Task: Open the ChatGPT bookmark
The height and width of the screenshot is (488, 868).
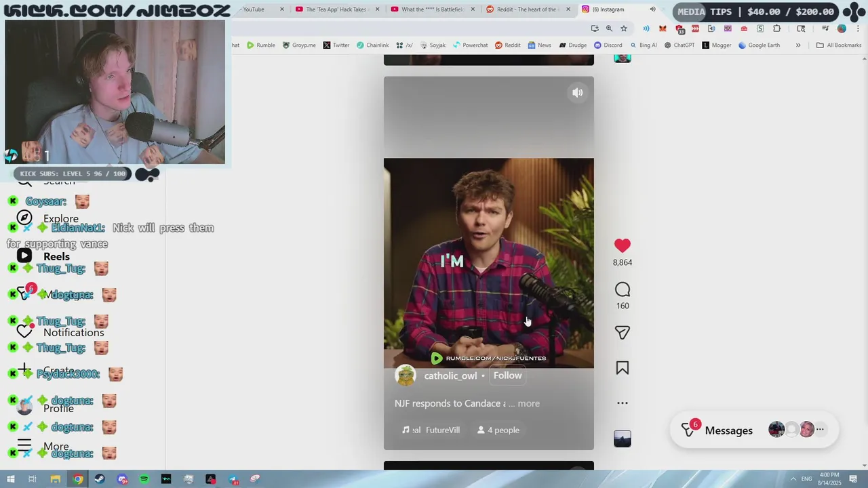Action: click(679, 45)
